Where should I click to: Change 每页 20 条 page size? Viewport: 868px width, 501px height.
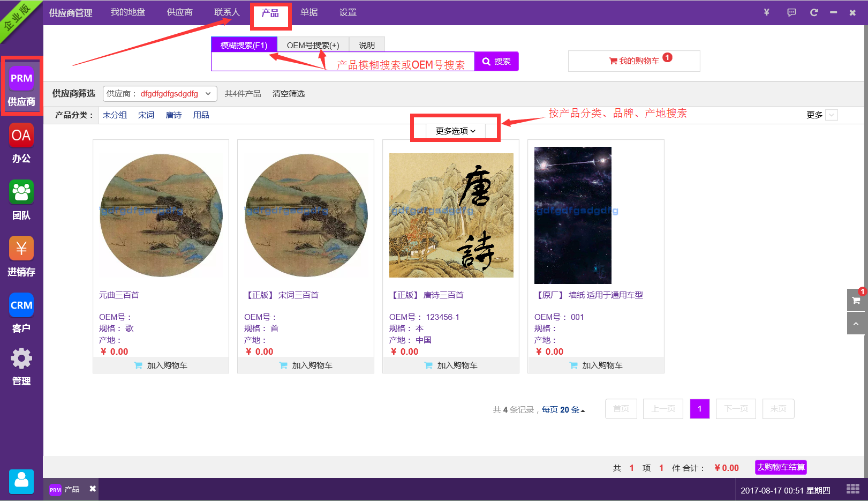[x=563, y=409]
